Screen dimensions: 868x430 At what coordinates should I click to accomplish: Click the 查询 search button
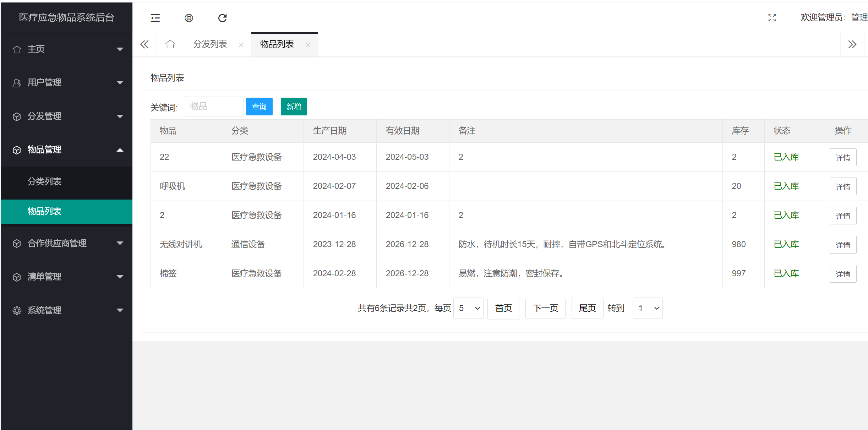(259, 106)
